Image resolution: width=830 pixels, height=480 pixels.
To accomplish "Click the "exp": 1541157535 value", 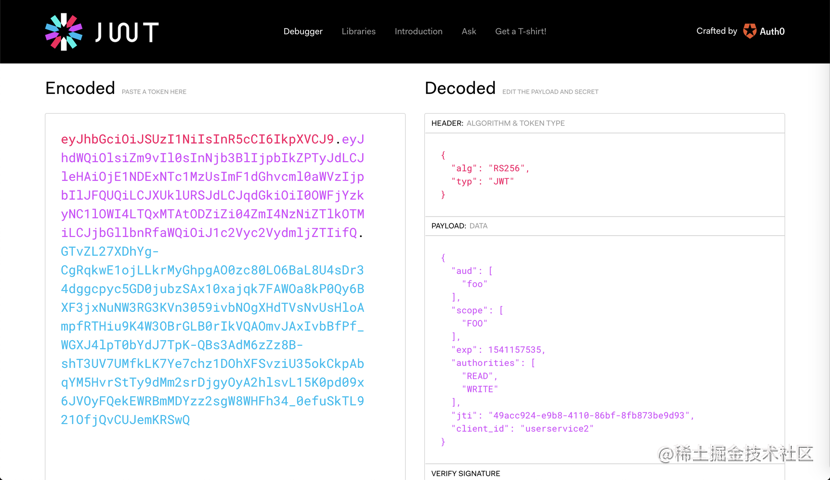I will (x=515, y=350).
